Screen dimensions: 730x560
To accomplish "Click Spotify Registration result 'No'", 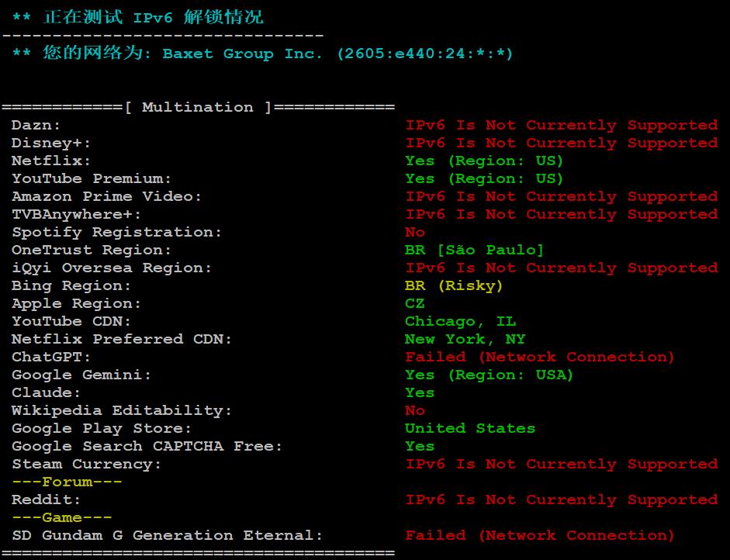I will pyautogui.click(x=415, y=232).
